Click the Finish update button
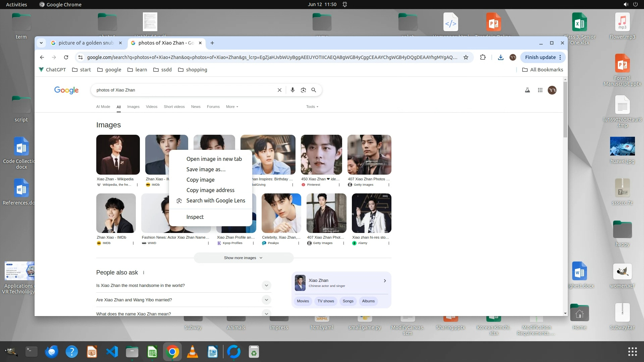 tap(540, 57)
